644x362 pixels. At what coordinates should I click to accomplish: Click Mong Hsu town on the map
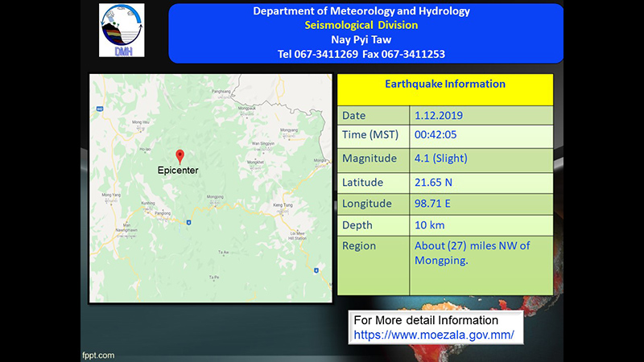click(x=140, y=124)
